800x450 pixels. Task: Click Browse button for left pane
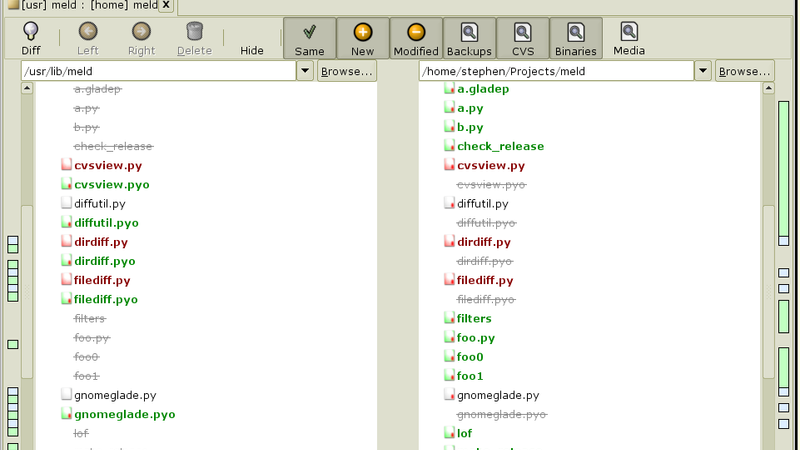tap(347, 72)
